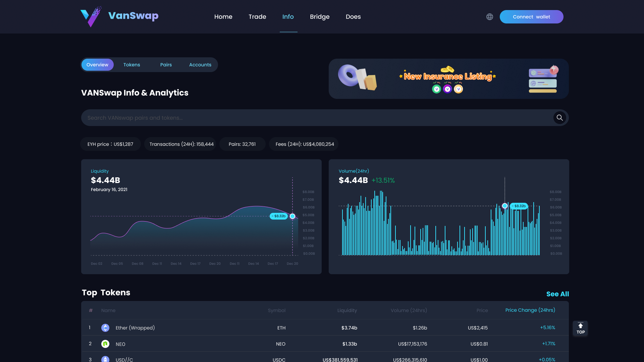Open the globe language selector
This screenshot has width=644, height=362.
pyautogui.click(x=490, y=17)
